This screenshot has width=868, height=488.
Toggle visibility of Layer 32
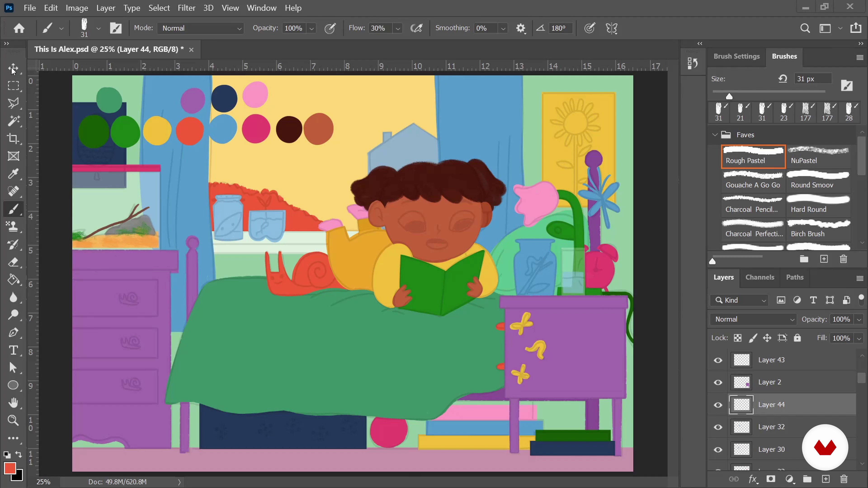(x=718, y=427)
